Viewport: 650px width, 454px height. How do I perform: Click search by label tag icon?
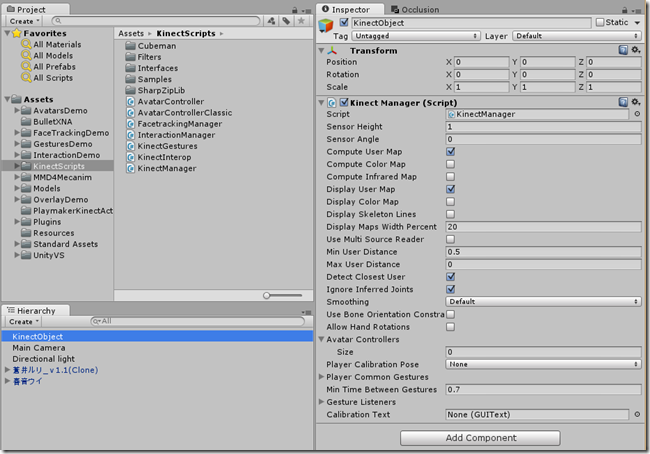point(286,21)
